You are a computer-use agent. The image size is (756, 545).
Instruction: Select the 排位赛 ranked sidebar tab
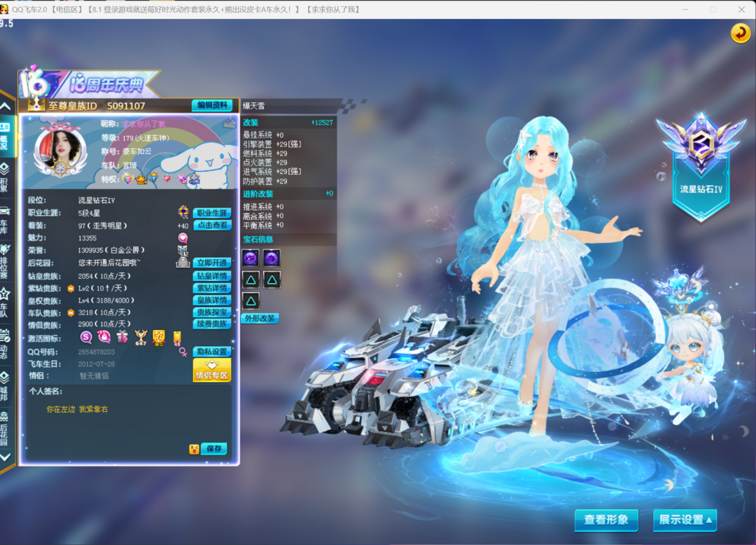(5, 261)
